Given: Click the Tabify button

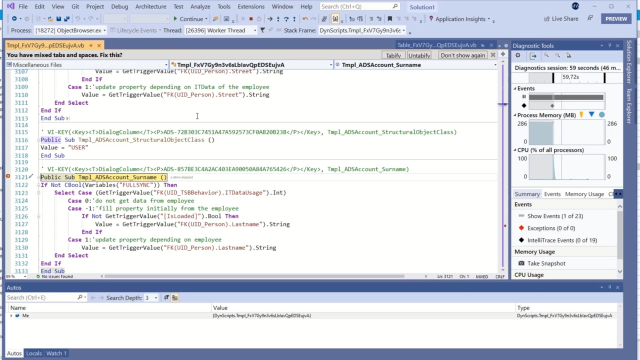Looking at the screenshot, I should tap(393, 55).
